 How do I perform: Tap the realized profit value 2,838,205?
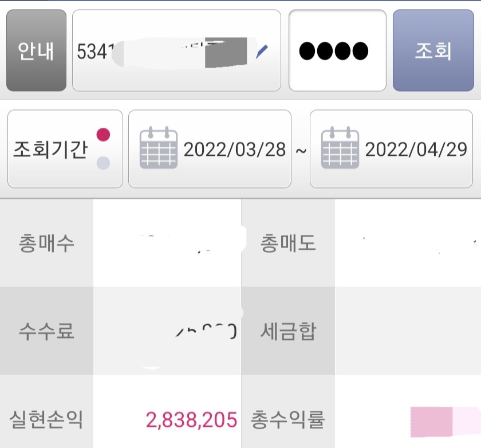pyautogui.click(x=191, y=420)
